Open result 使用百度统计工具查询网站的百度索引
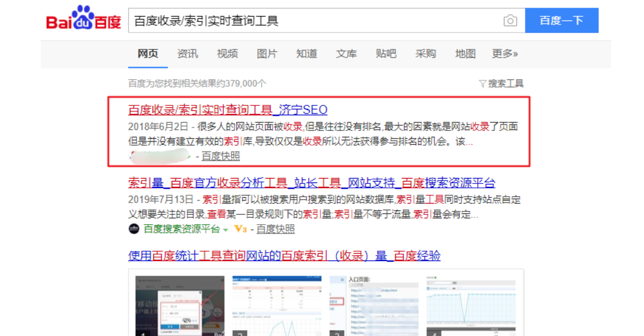The height and width of the screenshot is (336, 644). 284,256
